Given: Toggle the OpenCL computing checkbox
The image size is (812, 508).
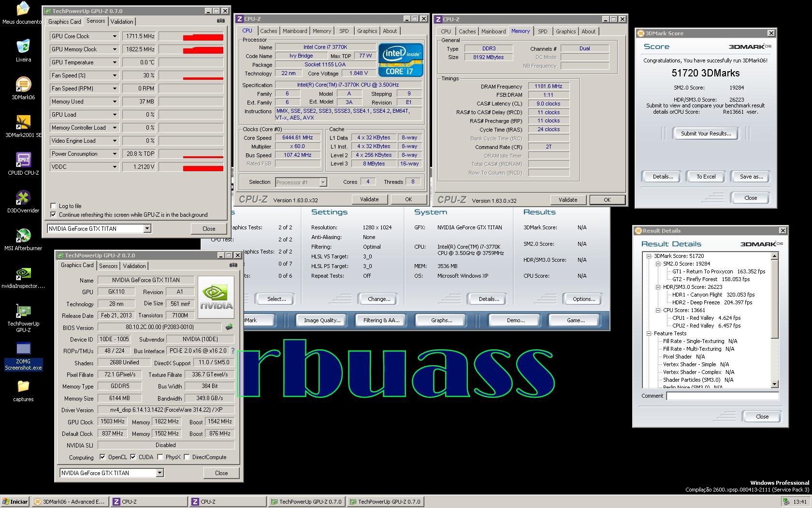Looking at the screenshot, I should (x=102, y=457).
